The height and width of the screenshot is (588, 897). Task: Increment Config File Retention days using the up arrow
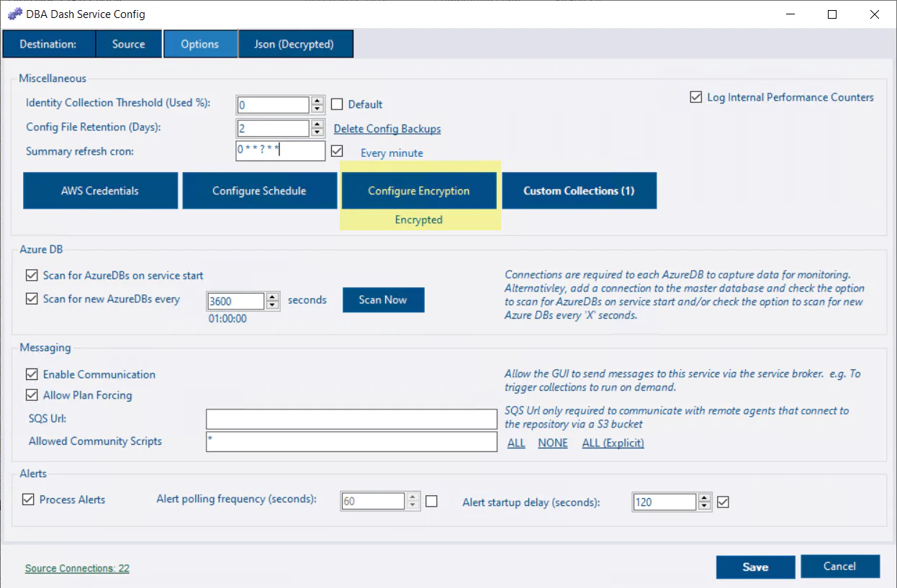click(x=317, y=124)
